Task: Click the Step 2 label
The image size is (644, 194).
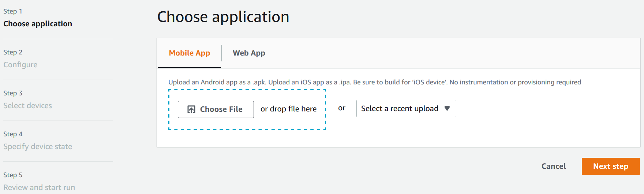Action: coord(13,52)
